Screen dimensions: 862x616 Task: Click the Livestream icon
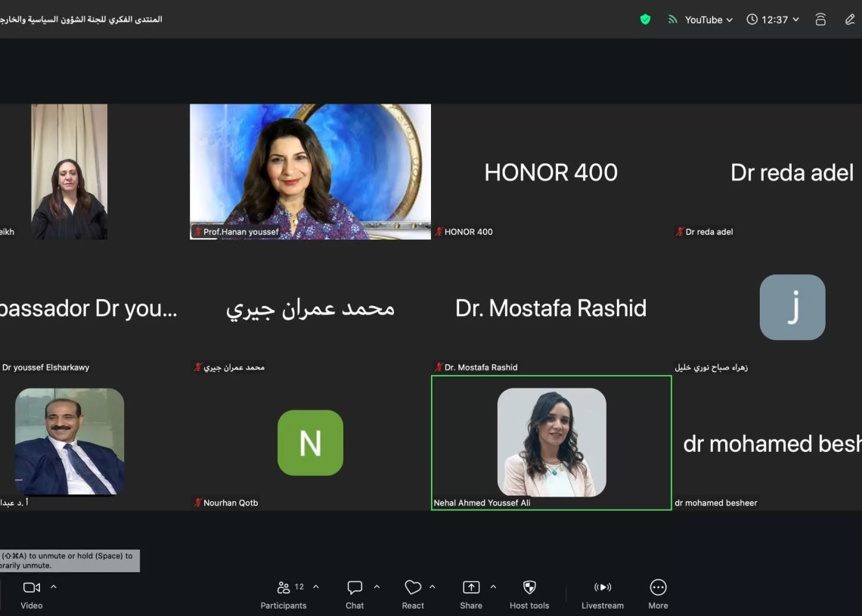tap(603, 587)
